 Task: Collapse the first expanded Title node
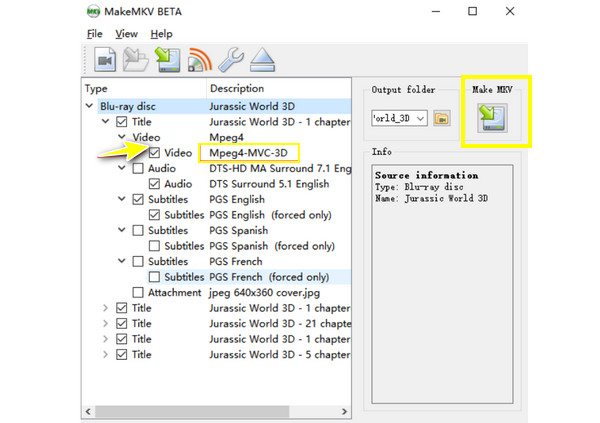(x=106, y=121)
